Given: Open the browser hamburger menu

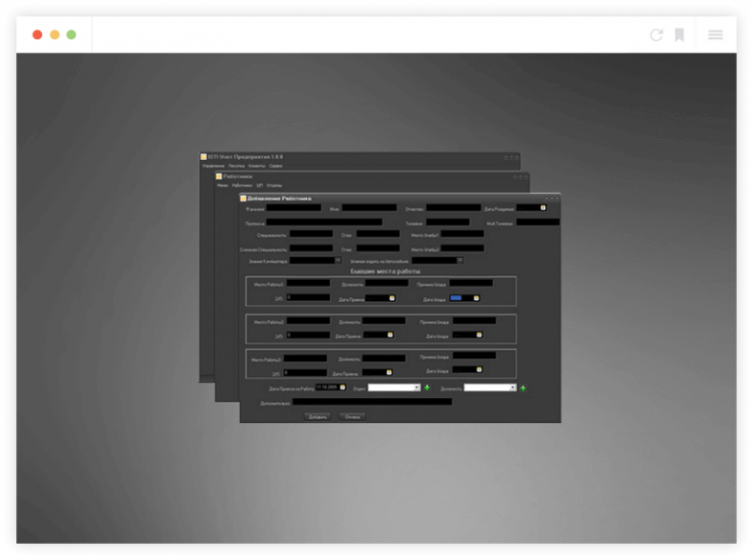Looking at the screenshot, I should tap(716, 35).
